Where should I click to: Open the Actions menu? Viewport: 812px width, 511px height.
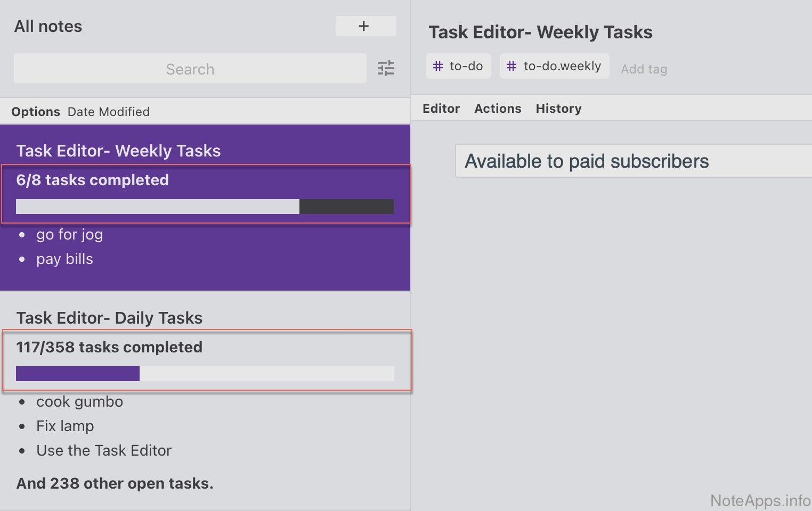pyautogui.click(x=498, y=109)
